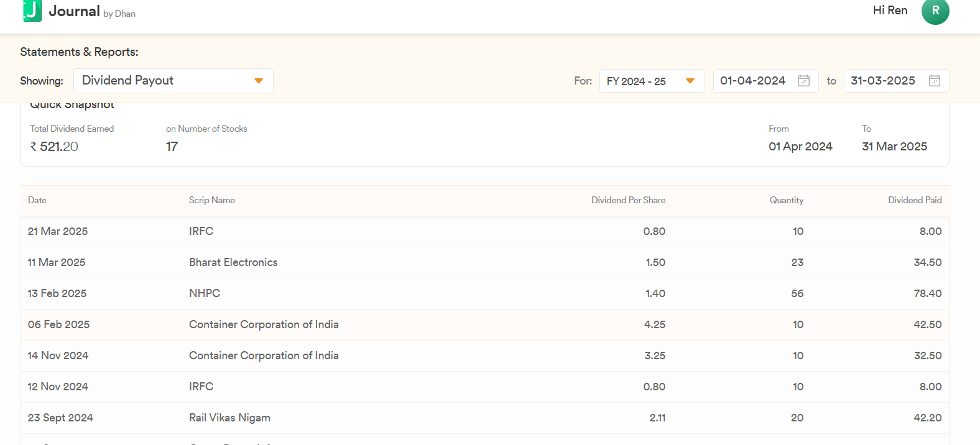Click the orange arrow beside Dividend Payout
This screenshot has height=445, width=980.
pos(259,81)
